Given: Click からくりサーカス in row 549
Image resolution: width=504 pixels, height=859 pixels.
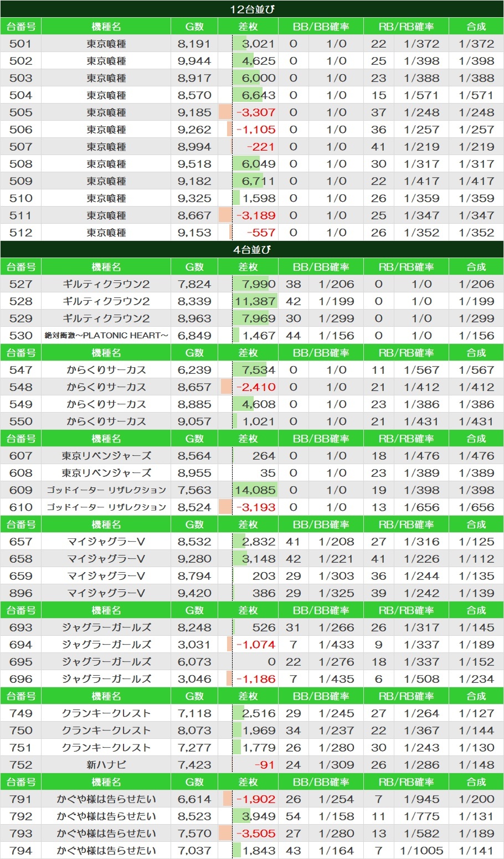Looking at the screenshot, I should pyautogui.click(x=106, y=404).
